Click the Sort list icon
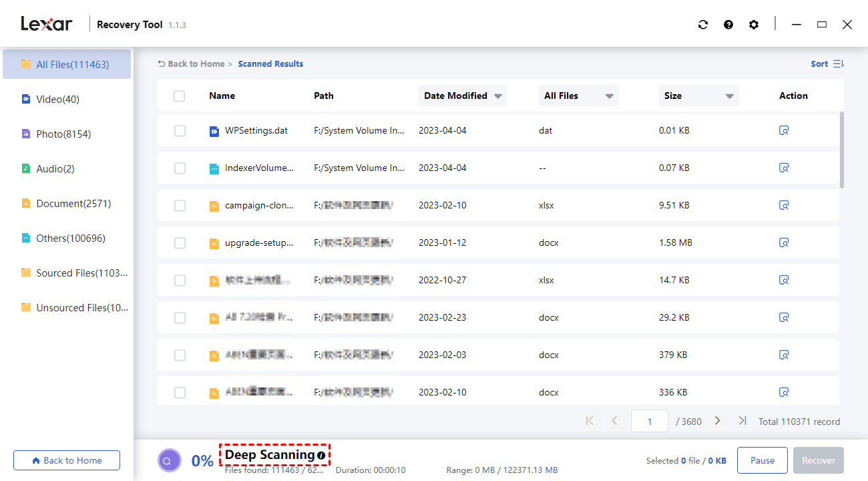The image size is (868, 481). click(839, 64)
